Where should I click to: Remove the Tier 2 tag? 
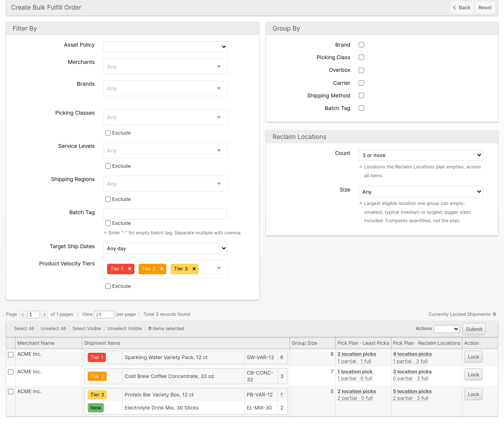coord(162,269)
